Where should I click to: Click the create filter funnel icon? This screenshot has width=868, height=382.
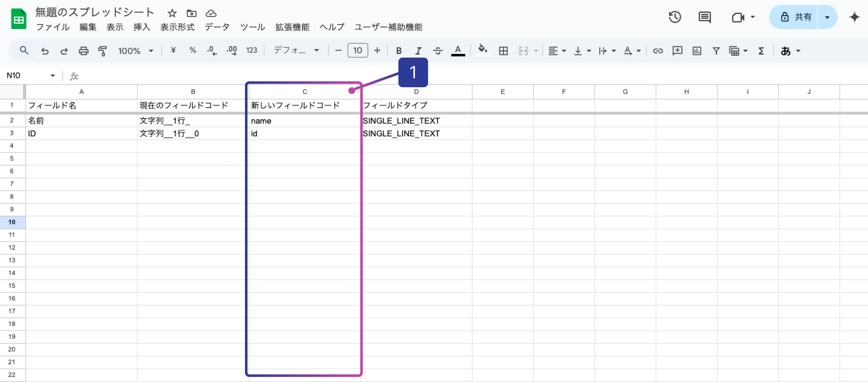(716, 51)
